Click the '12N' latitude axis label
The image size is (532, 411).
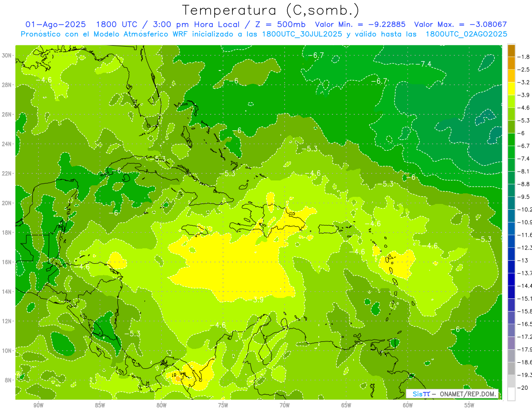point(8,321)
